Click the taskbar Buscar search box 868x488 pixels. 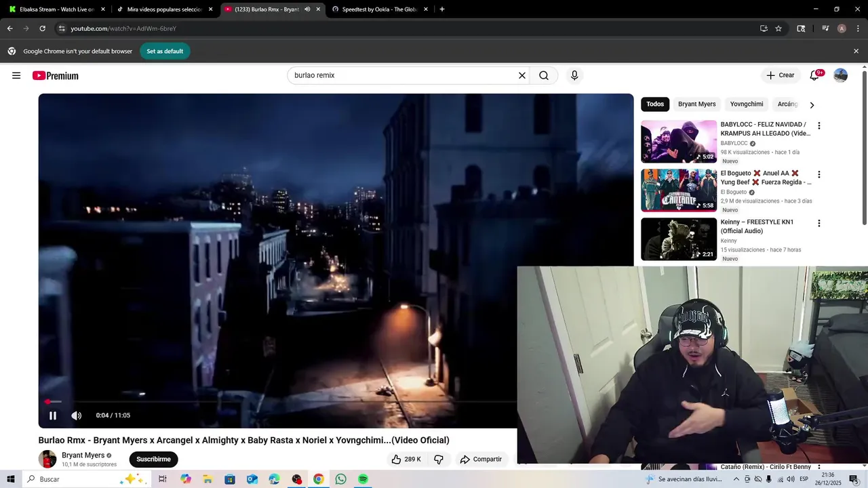click(x=86, y=479)
